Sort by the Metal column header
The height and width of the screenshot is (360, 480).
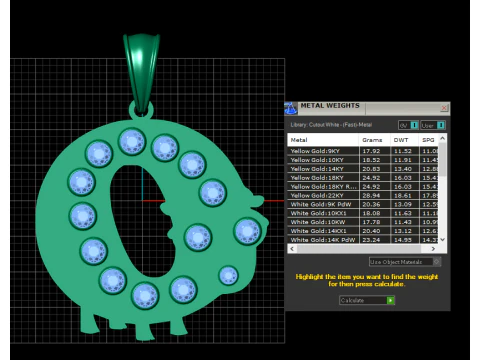click(x=323, y=140)
